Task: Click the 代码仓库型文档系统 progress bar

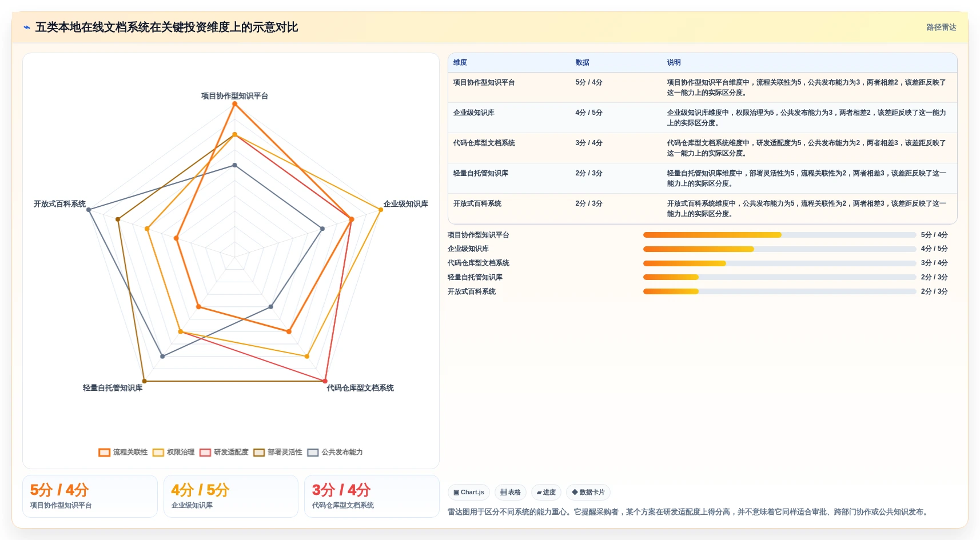Action: (779, 263)
